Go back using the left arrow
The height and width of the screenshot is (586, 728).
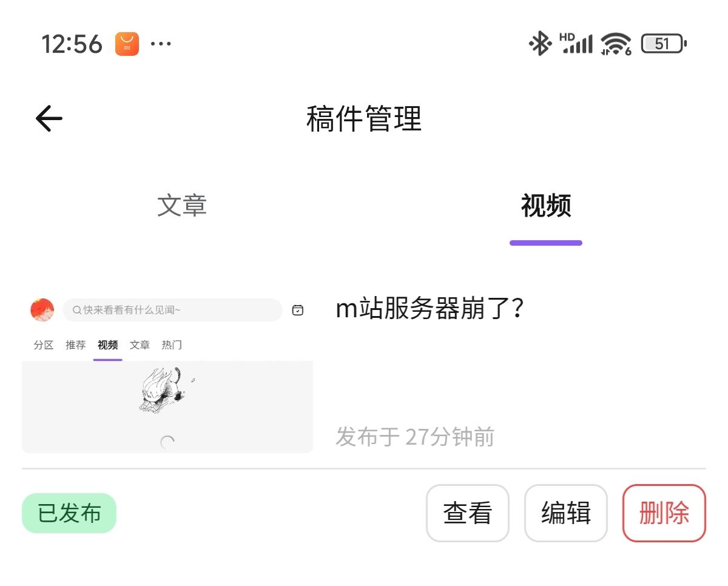point(49,118)
